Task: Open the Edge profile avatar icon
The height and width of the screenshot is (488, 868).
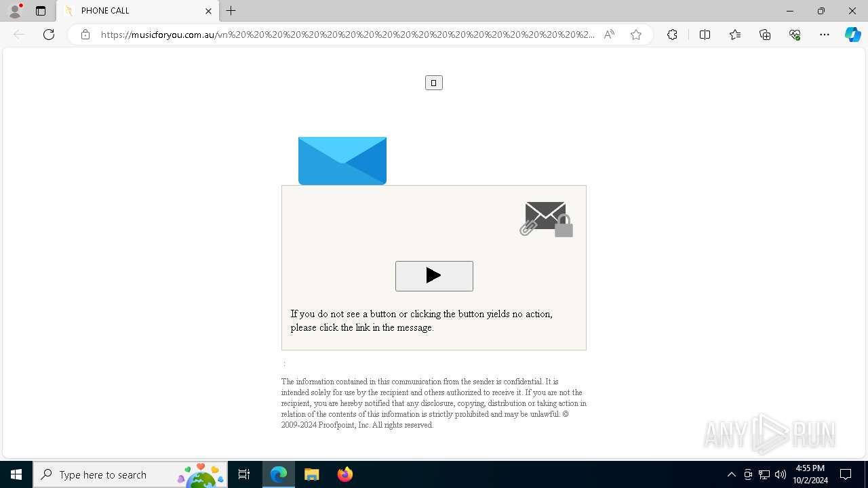Action: click(15, 11)
